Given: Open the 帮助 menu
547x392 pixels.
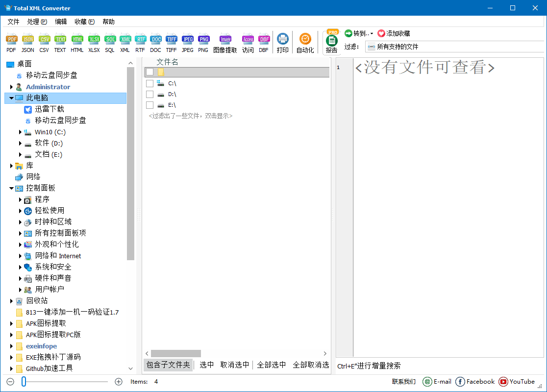Looking at the screenshot, I should [108, 22].
